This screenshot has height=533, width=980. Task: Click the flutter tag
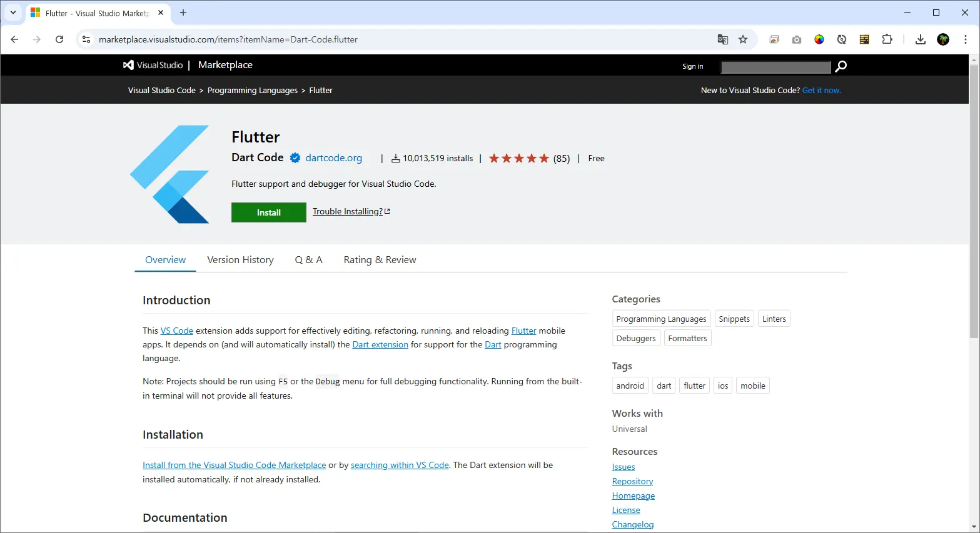(695, 386)
